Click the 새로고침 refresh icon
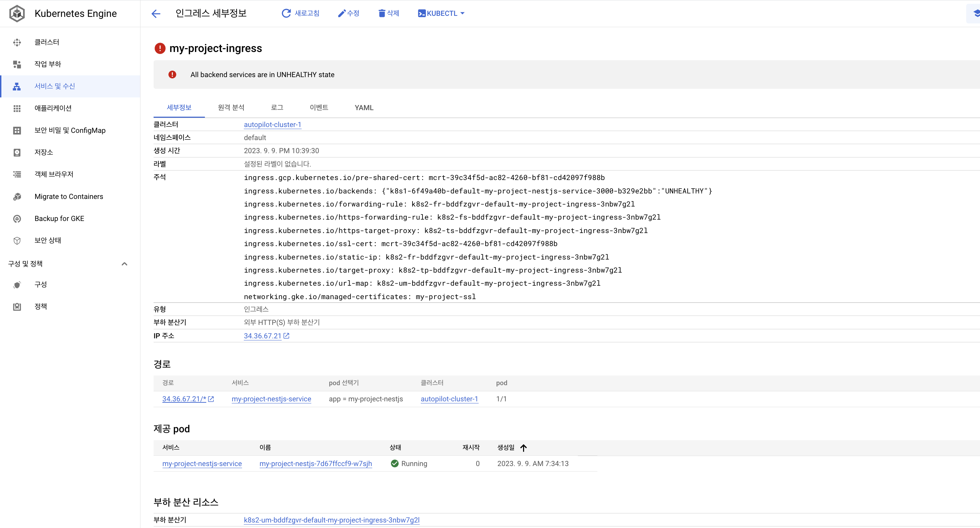 [286, 13]
